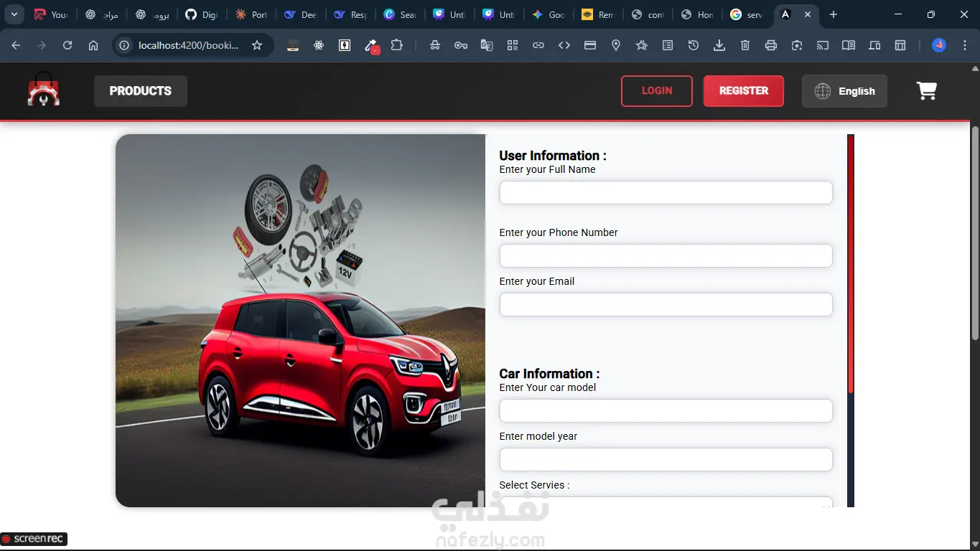Click the site logo in header
Image resolution: width=980 pixels, height=551 pixels.
pos(44,90)
